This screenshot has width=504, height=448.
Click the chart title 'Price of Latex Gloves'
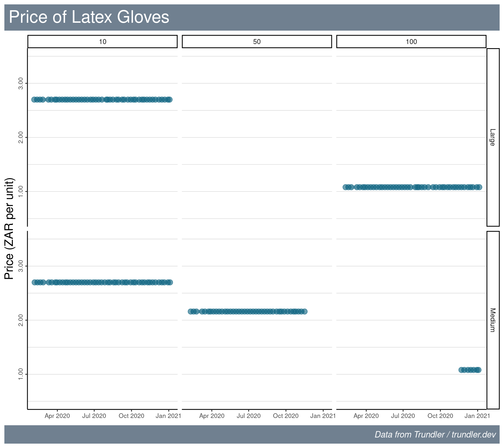click(x=89, y=17)
